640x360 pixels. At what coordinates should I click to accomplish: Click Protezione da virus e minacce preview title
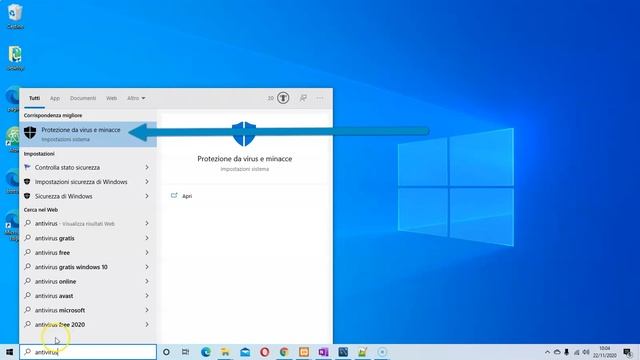[244, 159]
